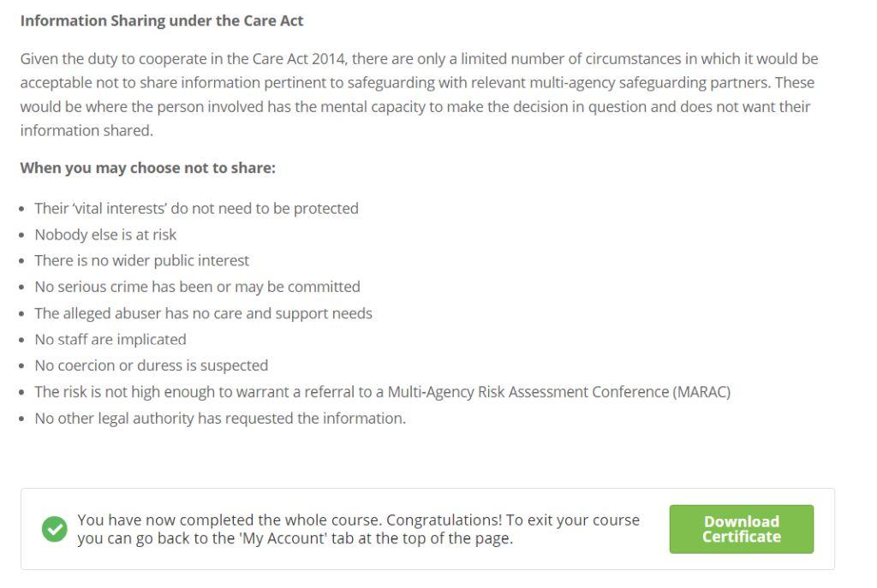
Task: Click 'information shared.' ending the paragraph
Action: (x=87, y=131)
